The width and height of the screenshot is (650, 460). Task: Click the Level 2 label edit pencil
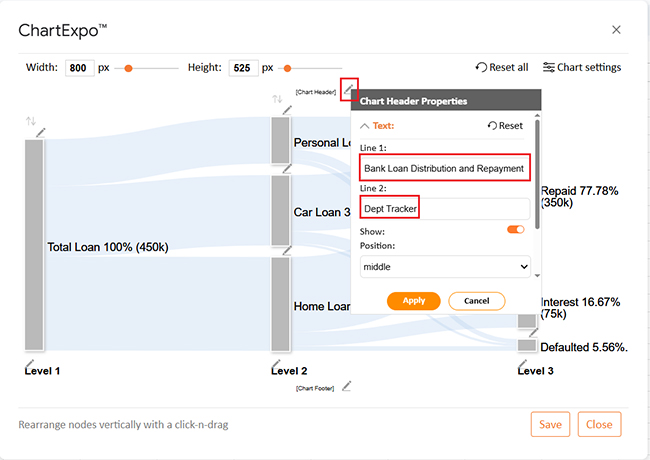click(277, 361)
